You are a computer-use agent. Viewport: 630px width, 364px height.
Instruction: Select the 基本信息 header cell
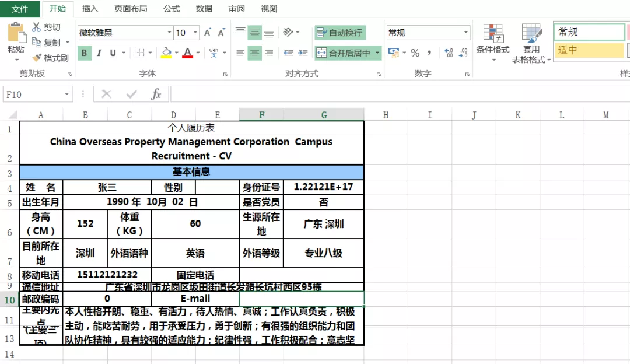(192, 172)
